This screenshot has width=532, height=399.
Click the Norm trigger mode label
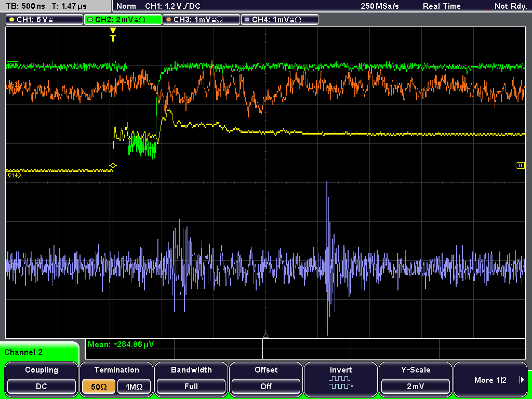(x=126, y=6)
